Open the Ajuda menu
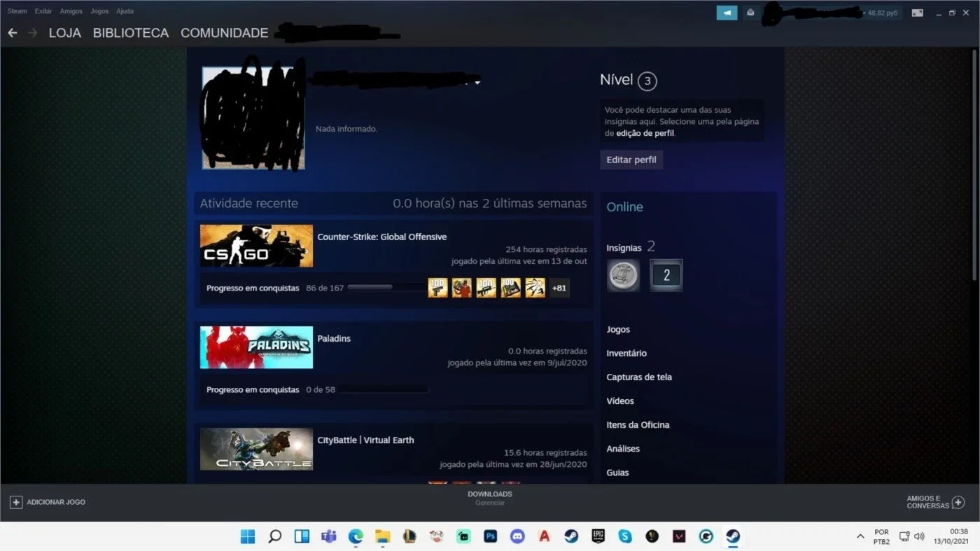The image size is (980, 551). pos(125,11)
